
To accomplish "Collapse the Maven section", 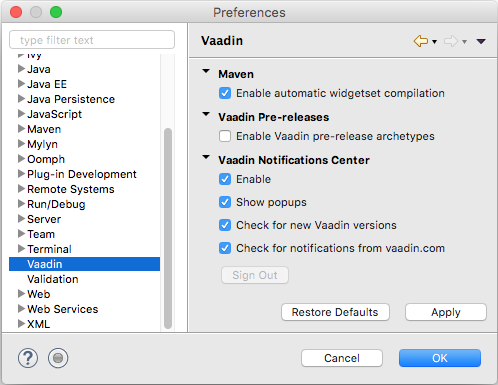I will click(206, 71).
